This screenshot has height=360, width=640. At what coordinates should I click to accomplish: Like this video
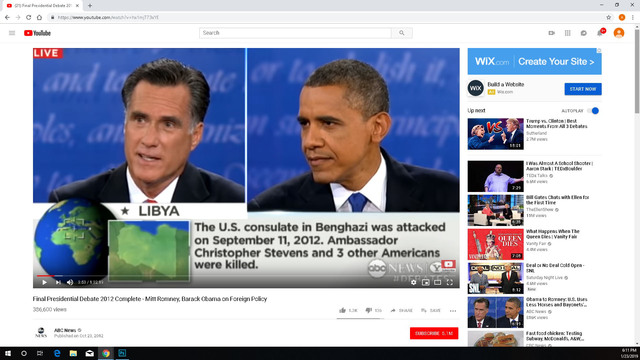point(348,311)
